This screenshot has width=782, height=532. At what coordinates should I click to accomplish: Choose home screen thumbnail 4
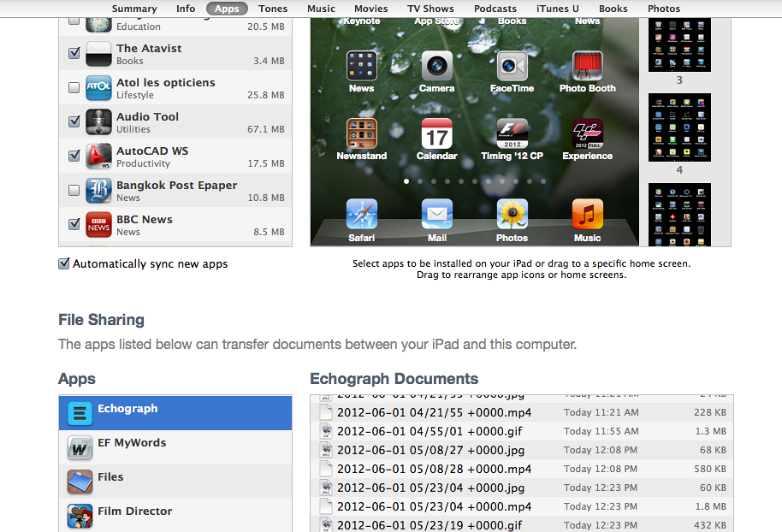(679, 127)
